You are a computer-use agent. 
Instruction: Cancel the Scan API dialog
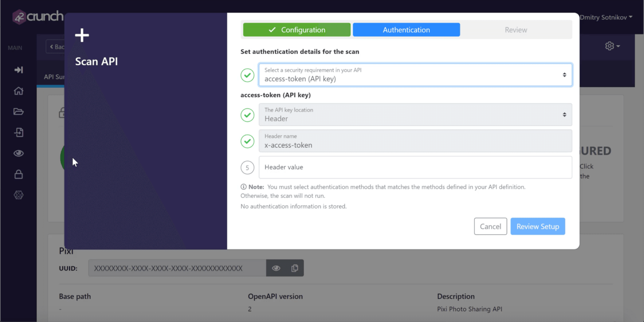(x=490, y=226)
